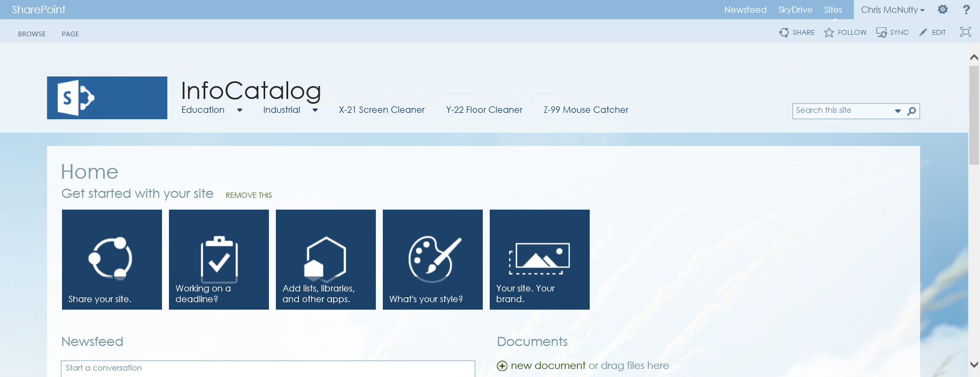Open the Z-99 Mouse Catcher link

click(586, 110)
